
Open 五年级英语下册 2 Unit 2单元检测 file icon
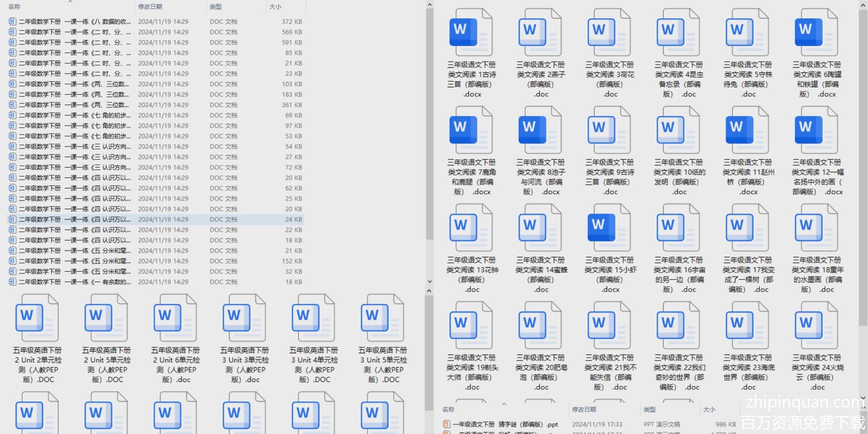37,318
